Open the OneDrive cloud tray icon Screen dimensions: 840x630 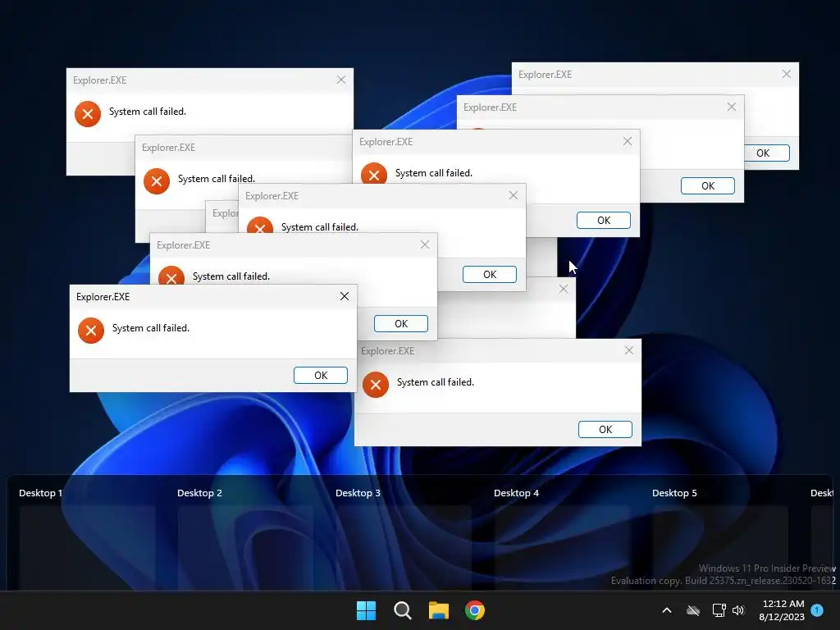[x=693, y=610]
